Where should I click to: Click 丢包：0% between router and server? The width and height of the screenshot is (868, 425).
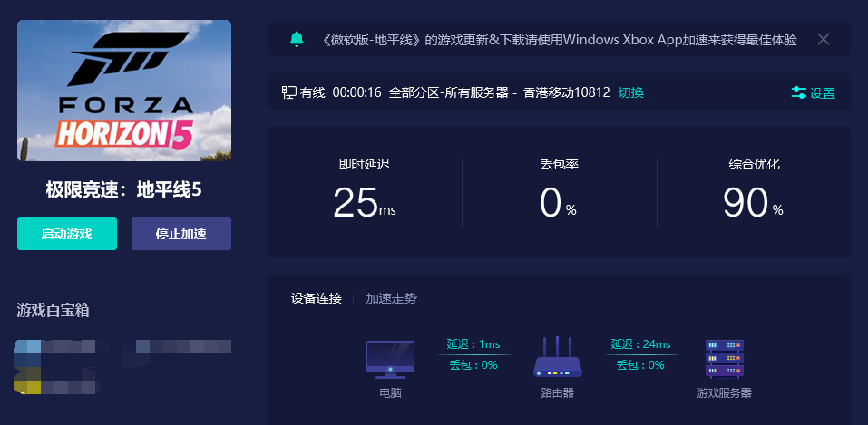pos(640,364)
